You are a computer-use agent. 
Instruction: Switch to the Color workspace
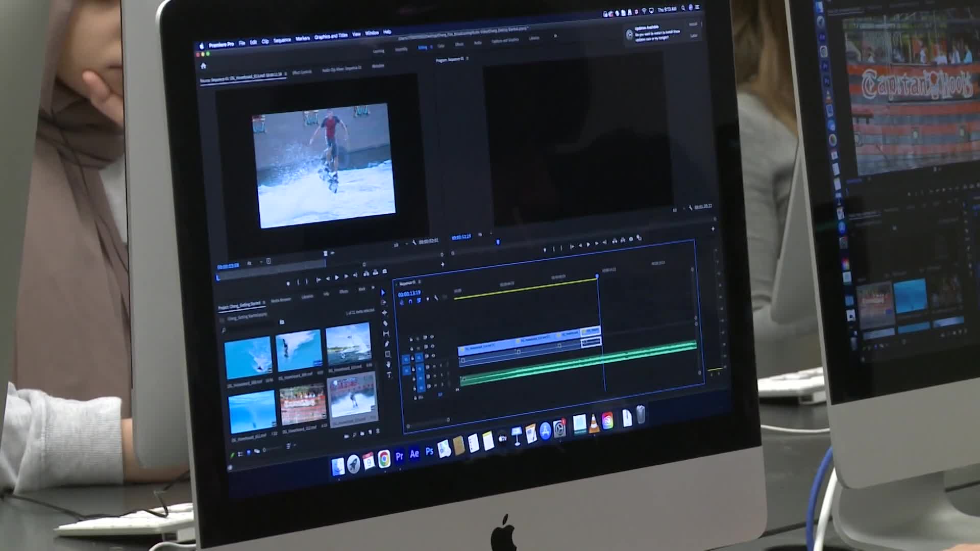tap(441, 46)
